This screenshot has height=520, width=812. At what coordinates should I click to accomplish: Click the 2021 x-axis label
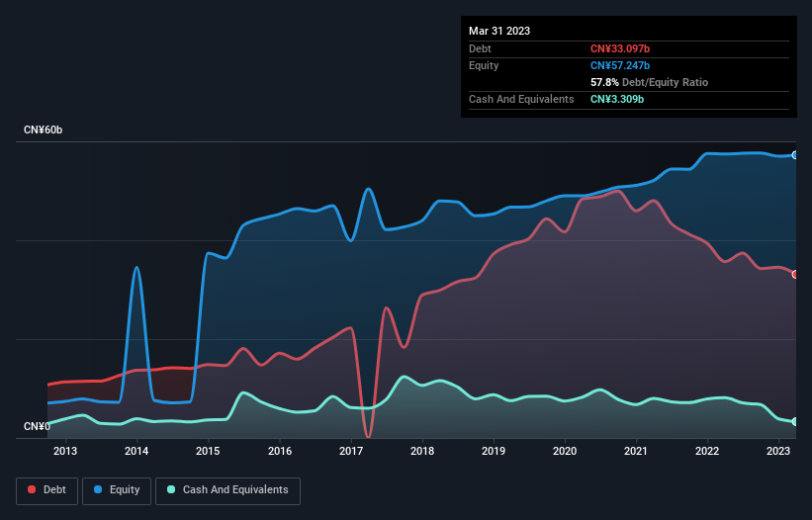(x=635, y=451)
